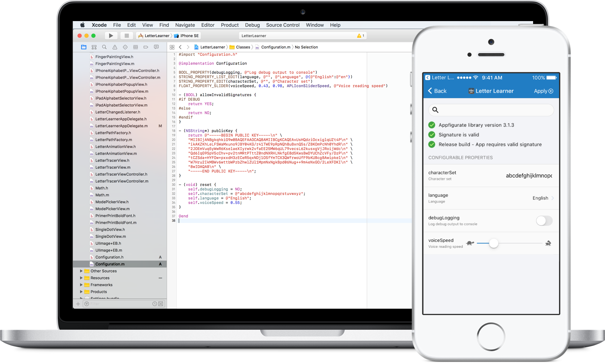Open the Project navigator folder icon
The height and width of the screenshot is (364, 605).
84,47
